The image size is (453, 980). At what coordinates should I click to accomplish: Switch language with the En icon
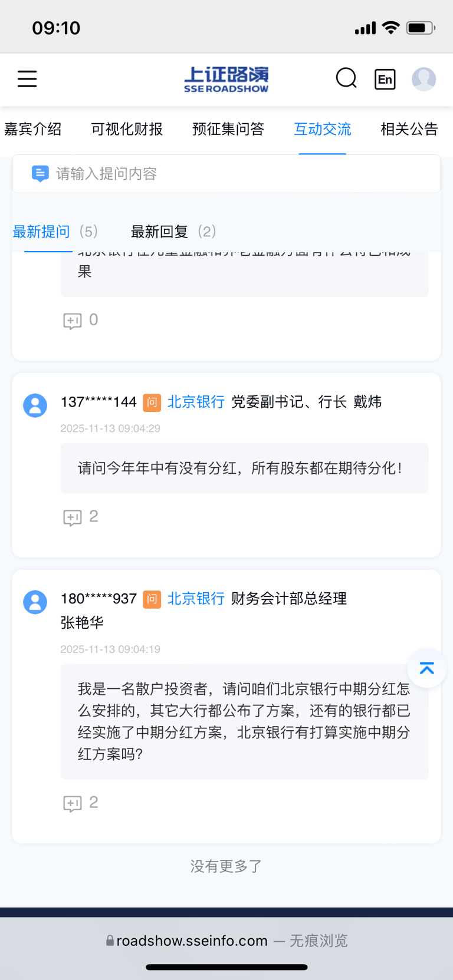pyautogui.click(x=385, y=79)
